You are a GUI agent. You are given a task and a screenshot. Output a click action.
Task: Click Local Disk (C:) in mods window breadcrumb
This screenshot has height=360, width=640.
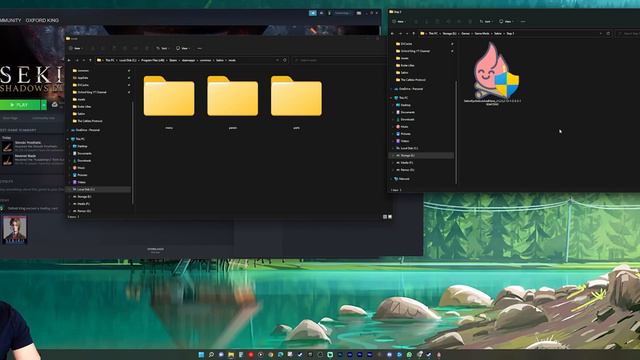(x=128, y=60)
